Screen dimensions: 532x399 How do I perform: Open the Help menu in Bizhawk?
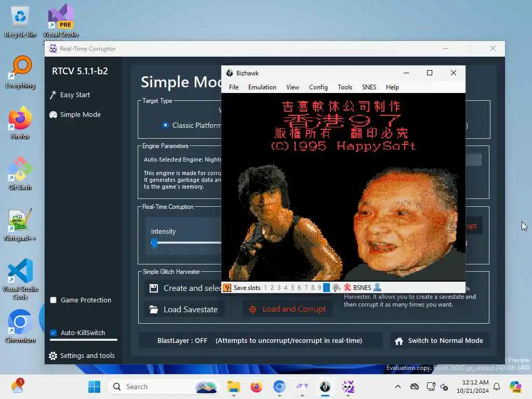coord(392,87)
